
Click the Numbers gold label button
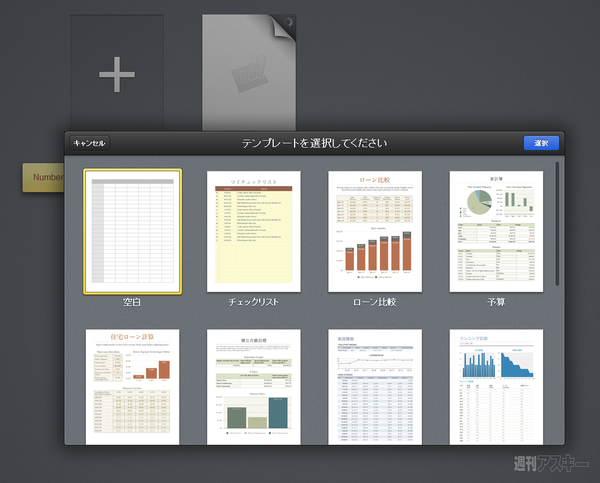[43, 177]
